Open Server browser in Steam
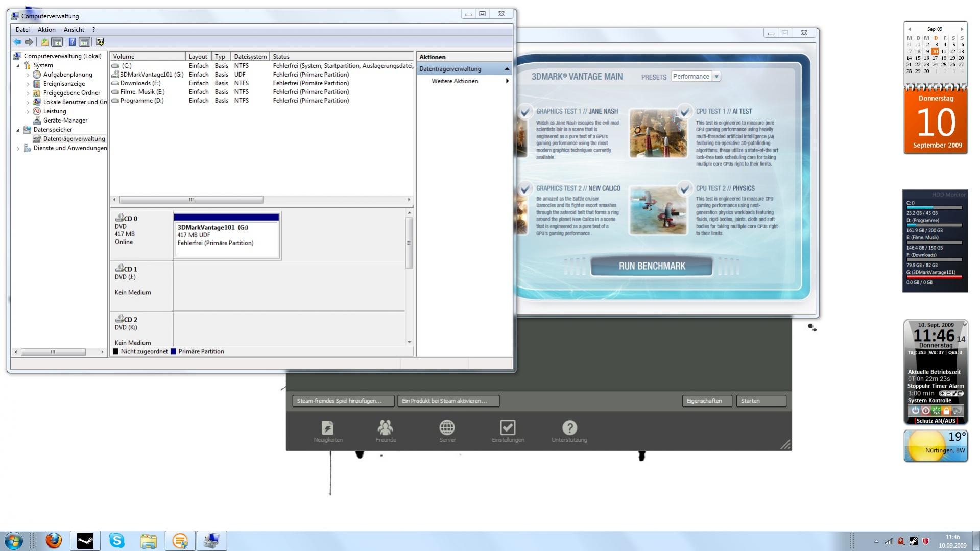Image resolution: width=980 pixels, height=551 pixels. click(x=447, y=431)
